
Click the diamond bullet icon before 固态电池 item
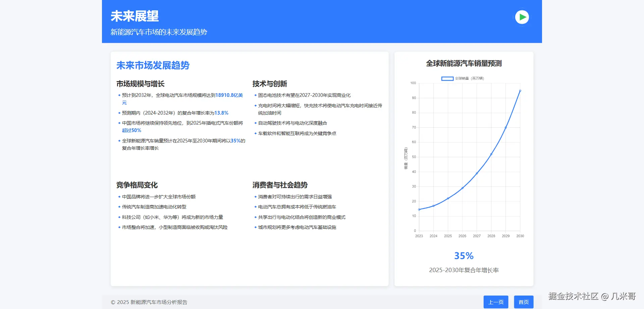[x=255, y=95]
